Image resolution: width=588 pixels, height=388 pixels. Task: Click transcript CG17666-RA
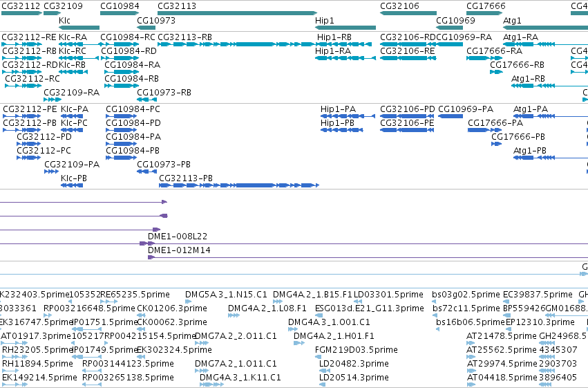tap(484, 58)
